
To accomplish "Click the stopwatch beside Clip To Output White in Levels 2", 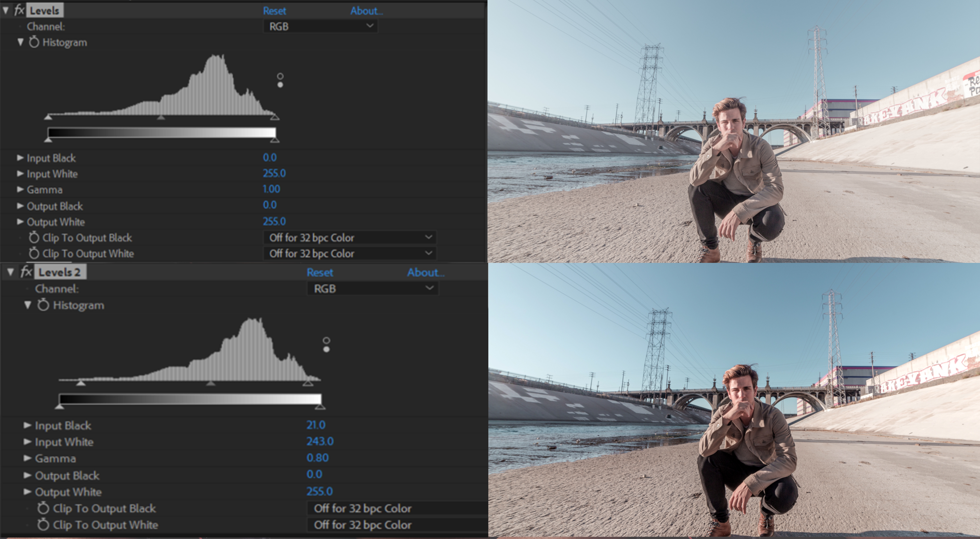I will 43,525.
